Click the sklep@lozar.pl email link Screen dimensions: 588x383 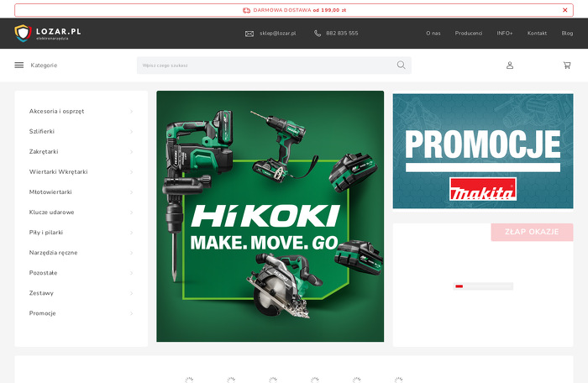tap(278, 34)
